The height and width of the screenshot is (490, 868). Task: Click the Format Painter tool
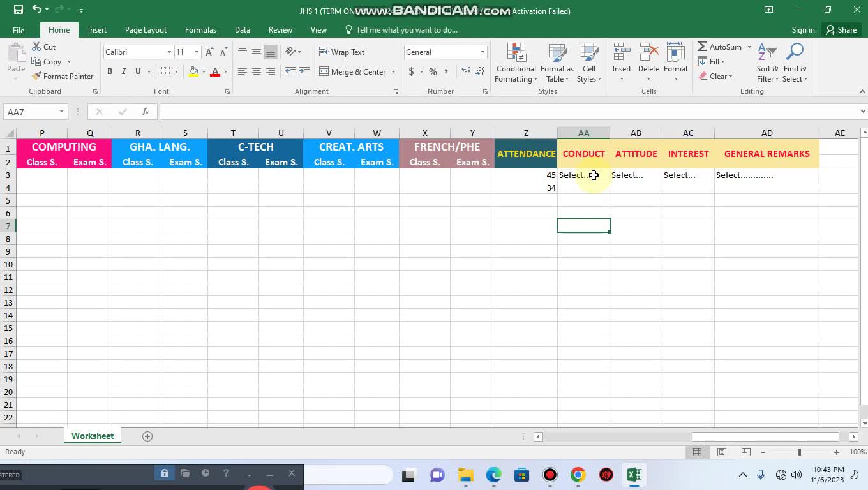coord(63,77)
